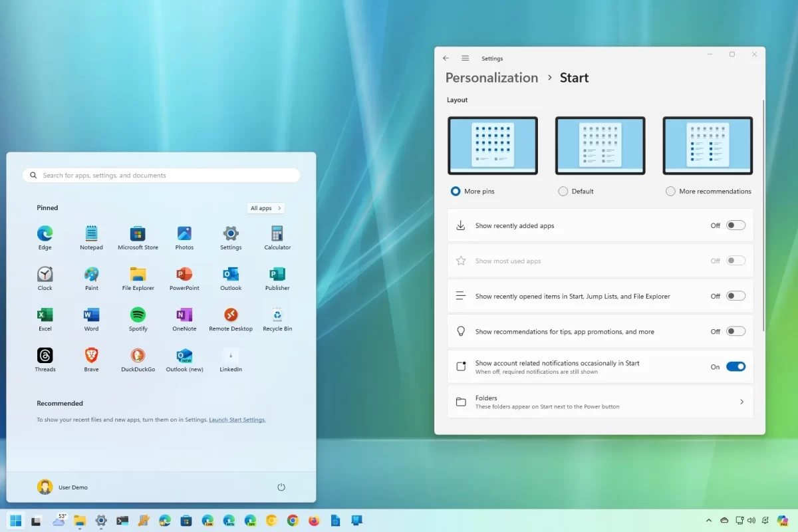
Task: Launch OneNote from pinned apps
Action: (184, 318)
